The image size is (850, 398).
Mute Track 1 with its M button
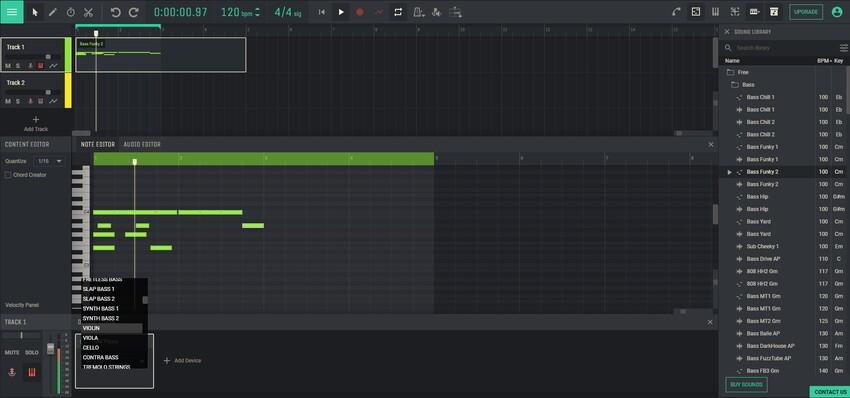coord(8,66)
